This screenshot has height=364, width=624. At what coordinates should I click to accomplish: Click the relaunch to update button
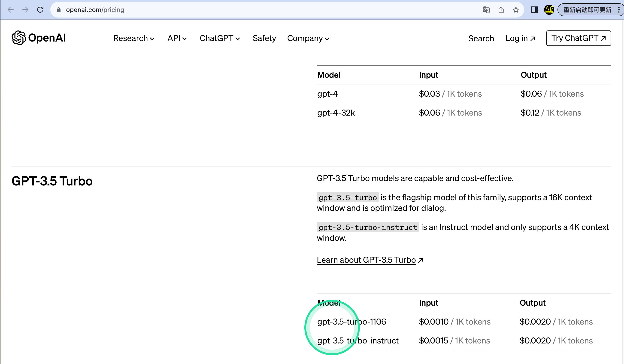click(587, 10)
